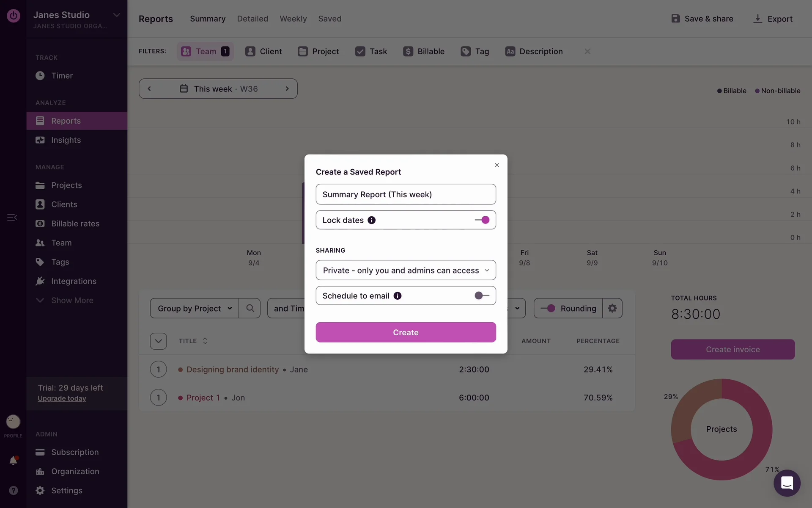Open the Weekly reports tab
The height and width of the screenshot is (508, 812).
click(x=293, y=19)
